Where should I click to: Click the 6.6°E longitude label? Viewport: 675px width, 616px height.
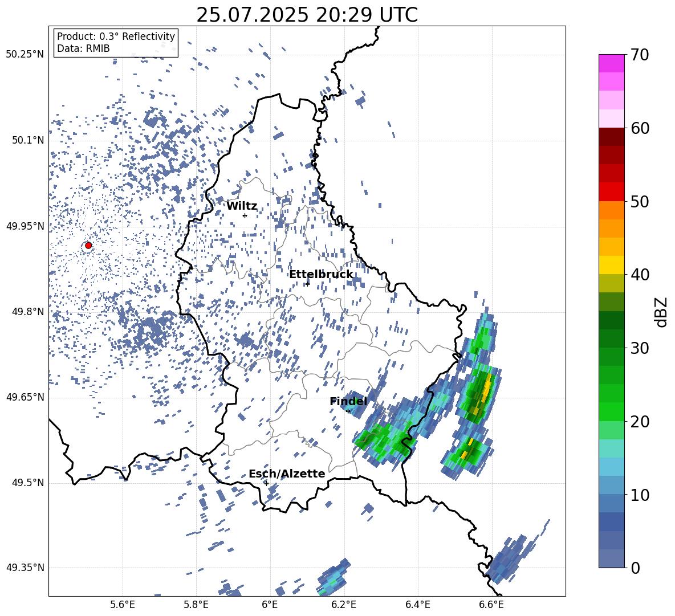pos(491,605)
